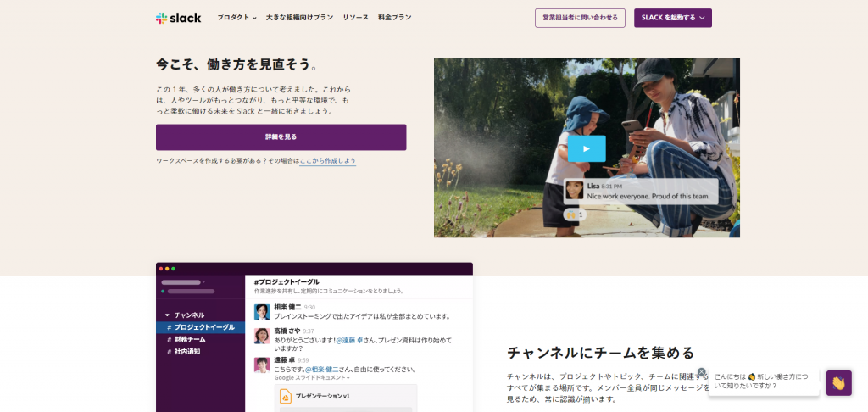
Task: Click the headline 今こそ、働き方を見直そう。
Action: point(238,64)
